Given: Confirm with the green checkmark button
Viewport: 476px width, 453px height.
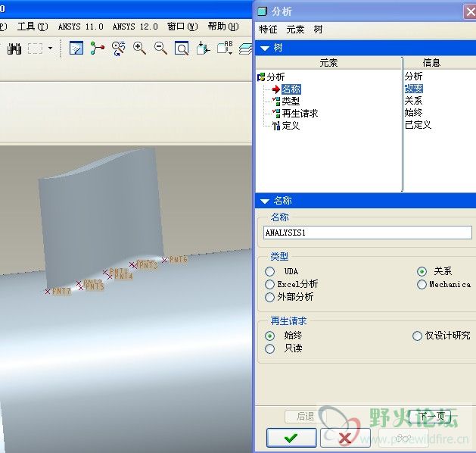Looking at the screenshot, I should click(291, 438).
